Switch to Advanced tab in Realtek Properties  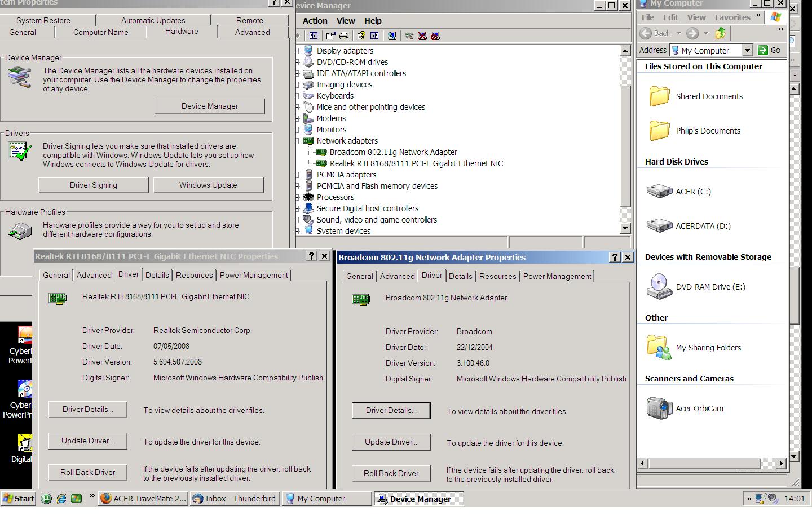[94, 275]
